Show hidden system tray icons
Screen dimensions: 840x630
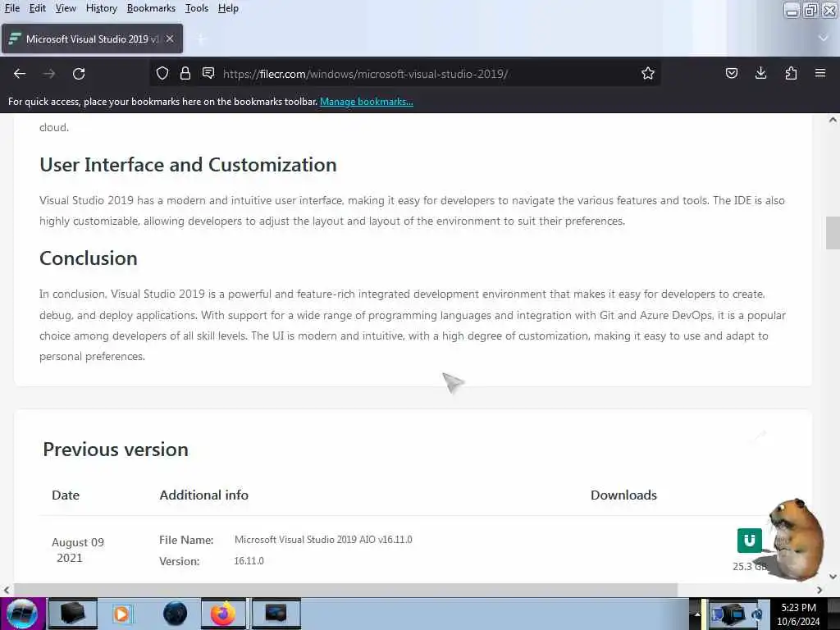point(697,614)
